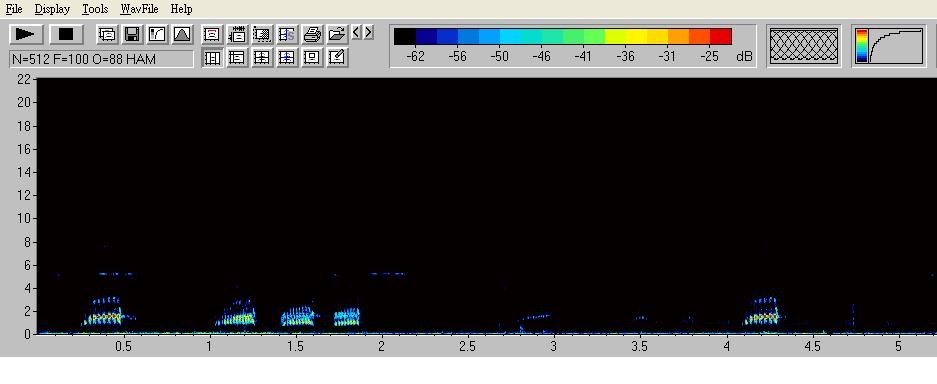Viewport: 937px width, 384px height.
Task: Select the vertical cursor mode icon
Action: coord(212,57)
